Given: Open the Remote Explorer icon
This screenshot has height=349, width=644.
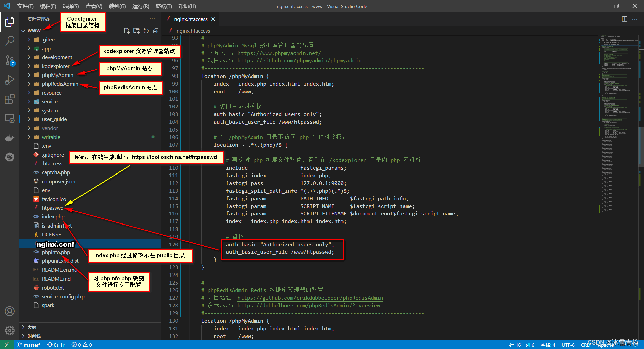Looking at the screenshot, I should tap(10, 118).
